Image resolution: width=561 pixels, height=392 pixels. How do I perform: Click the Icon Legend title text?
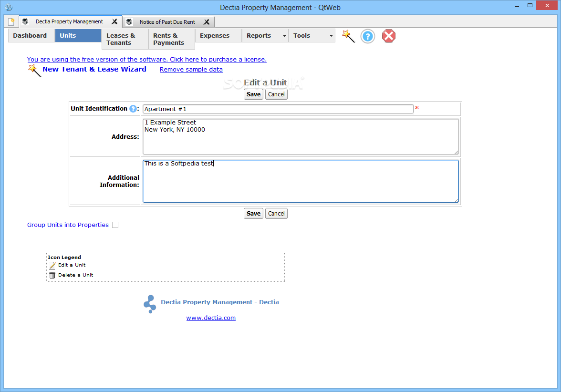[x=64, y=258]
